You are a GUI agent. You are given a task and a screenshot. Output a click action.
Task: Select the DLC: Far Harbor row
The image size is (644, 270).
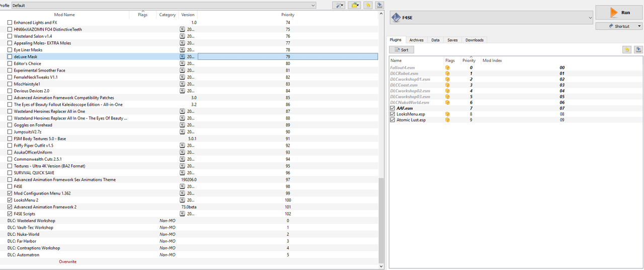tap(189, 241)
